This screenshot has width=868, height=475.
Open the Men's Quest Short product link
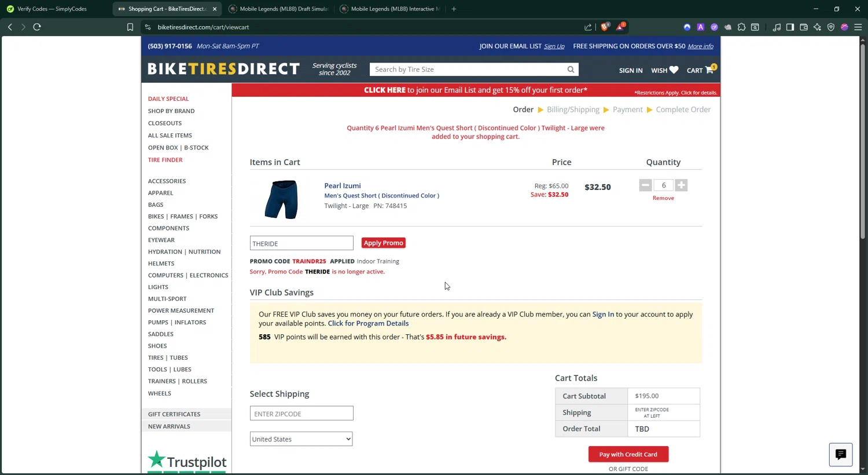(x=381, y=196)
